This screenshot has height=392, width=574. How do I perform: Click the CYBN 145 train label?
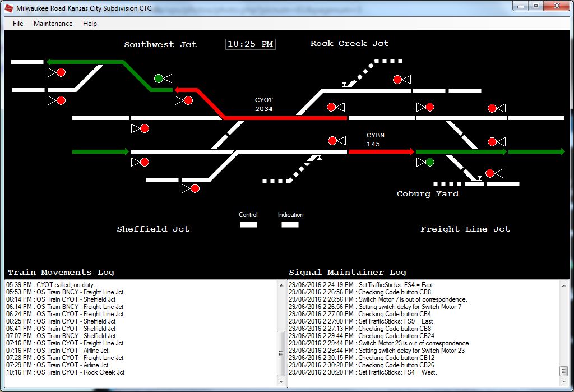pyautogui.click(x=375, y=140)
